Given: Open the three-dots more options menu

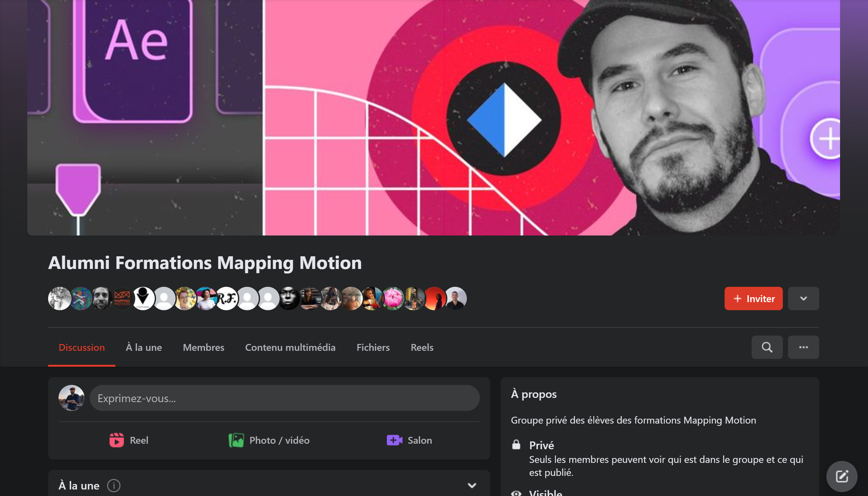Looking at the screenshot, I should [x=803, y=347].
